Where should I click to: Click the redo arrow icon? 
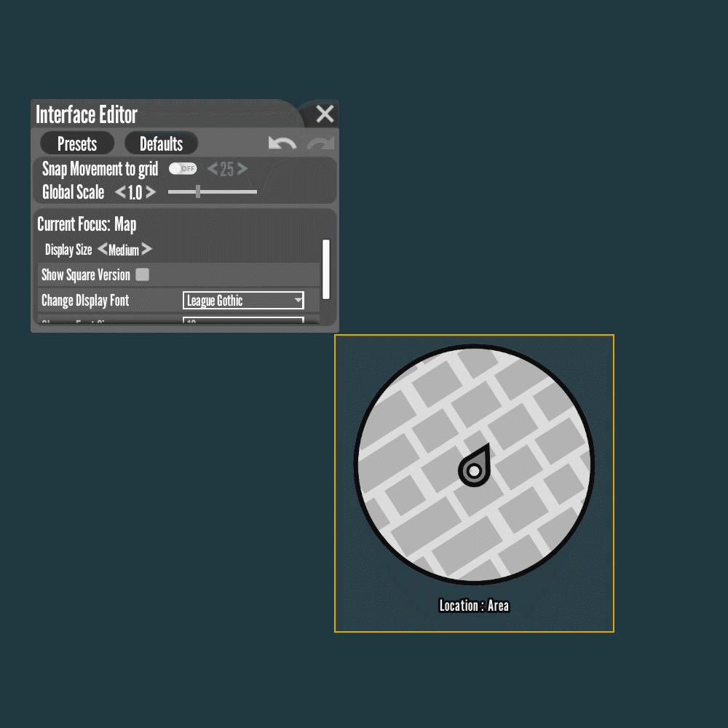pos(320,143)
